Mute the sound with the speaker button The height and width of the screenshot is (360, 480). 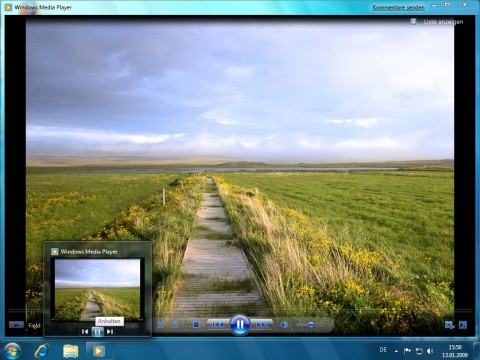[x=284, y=324]
